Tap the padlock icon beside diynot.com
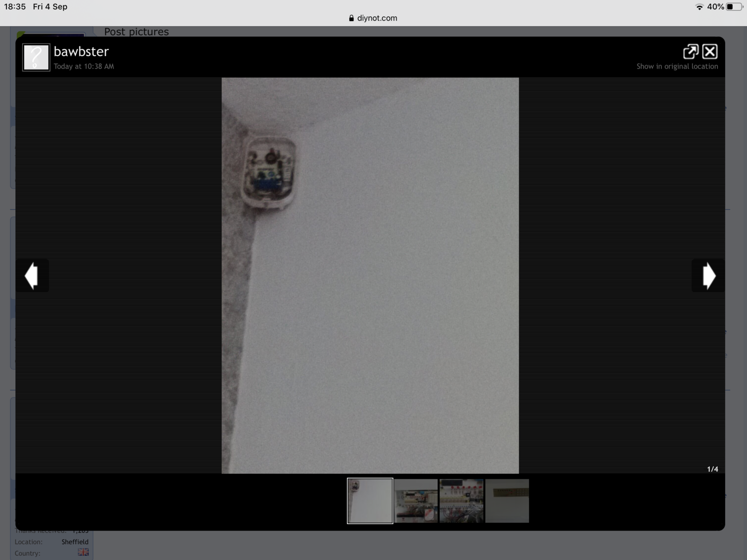 click(x=351, y=18)
